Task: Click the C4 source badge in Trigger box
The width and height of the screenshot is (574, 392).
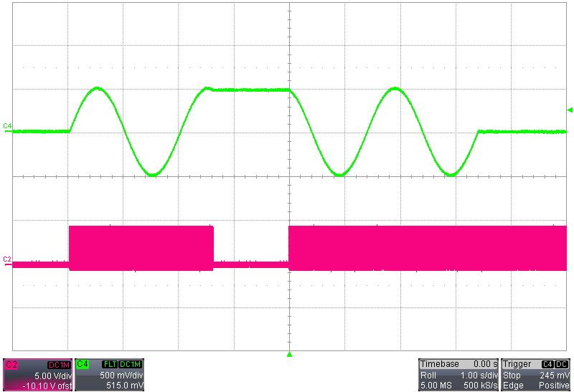Action: (547, 364)
